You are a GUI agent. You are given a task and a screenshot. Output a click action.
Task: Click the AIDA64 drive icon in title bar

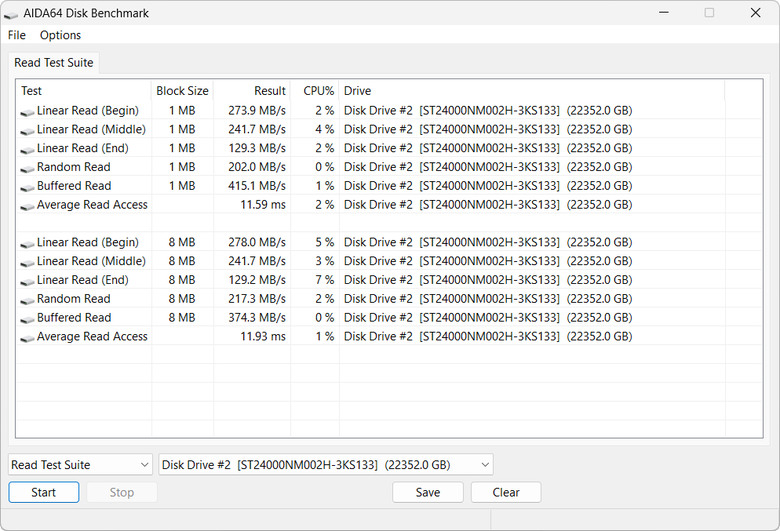pyautogui.click(x=11, y=14)
